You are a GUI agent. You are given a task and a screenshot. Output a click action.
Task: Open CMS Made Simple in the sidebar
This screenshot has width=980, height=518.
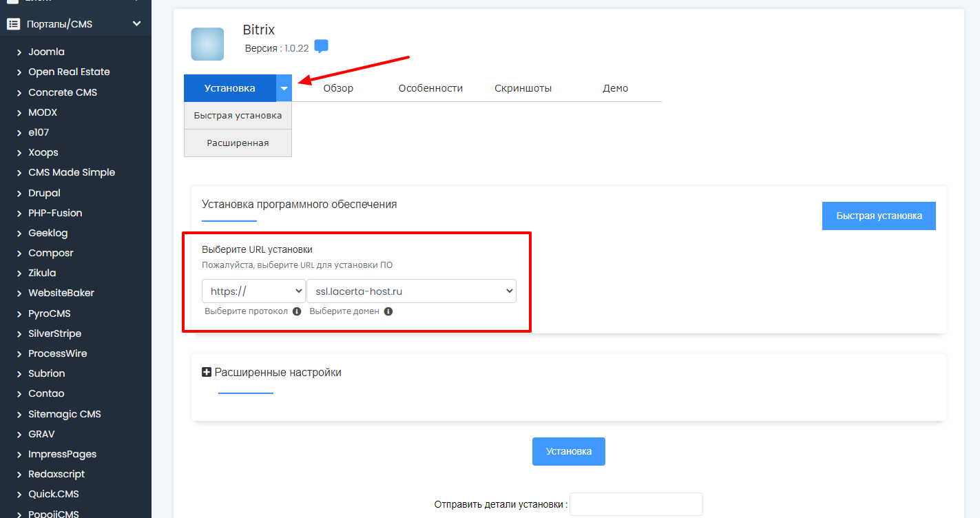pos(72,172)
